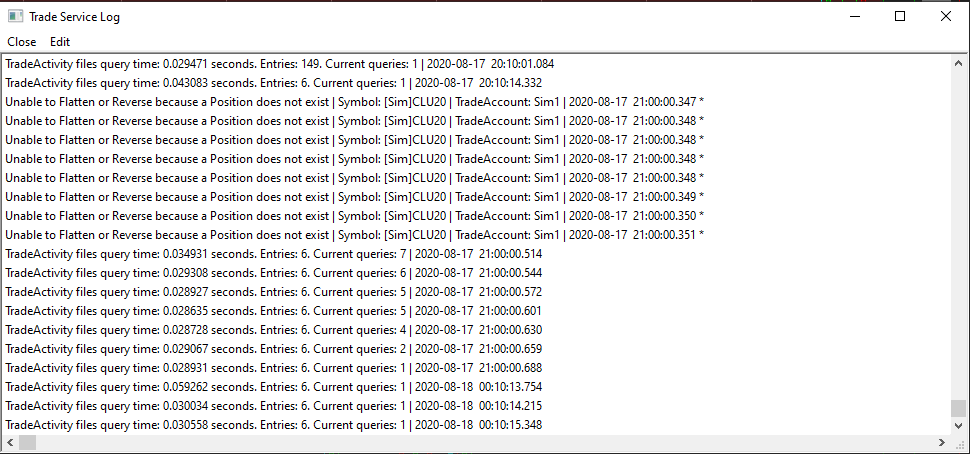Click the horizontal scrollbar thumb

tap(27, 442)
